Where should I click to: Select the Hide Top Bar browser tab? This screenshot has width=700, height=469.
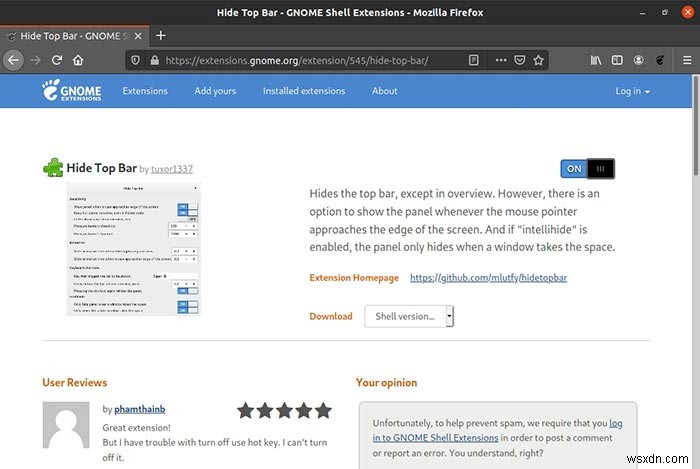click(x=75, y=36)
